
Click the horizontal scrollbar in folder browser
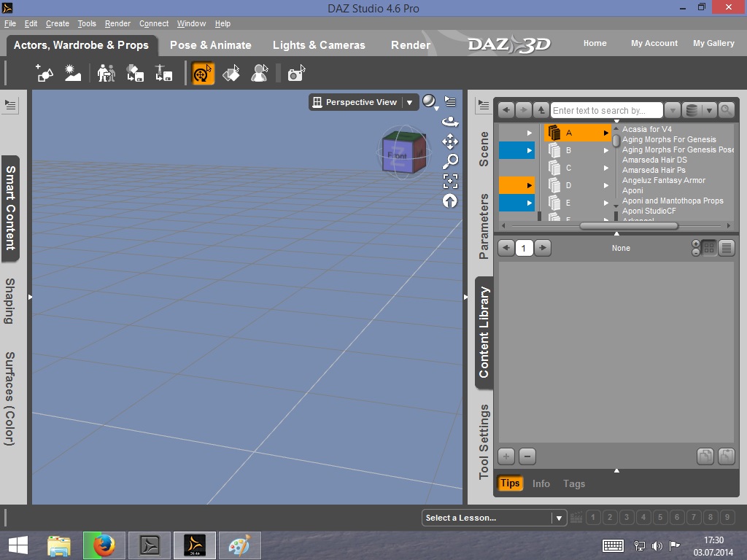pos(628,226)
